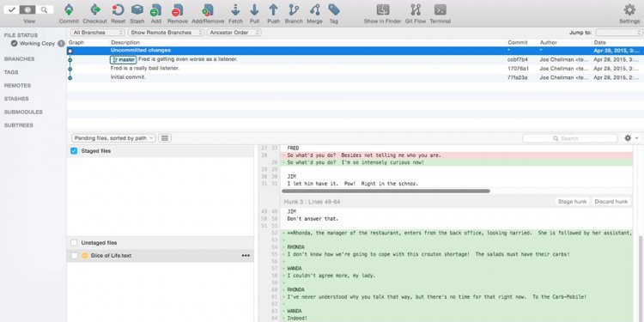The width and height of the screenshot is (644, 322).
Task: Open the Merge toolbar icon
Action: 314,9
